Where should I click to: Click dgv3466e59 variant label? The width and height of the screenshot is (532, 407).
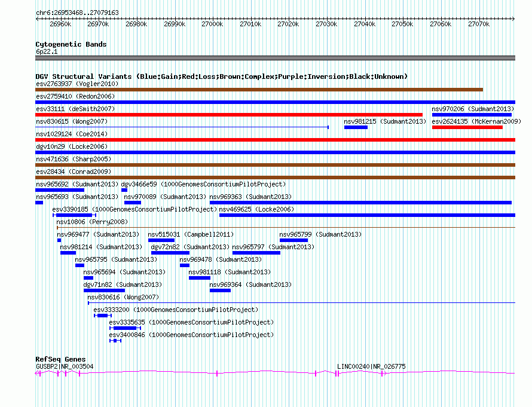[204, 184]
